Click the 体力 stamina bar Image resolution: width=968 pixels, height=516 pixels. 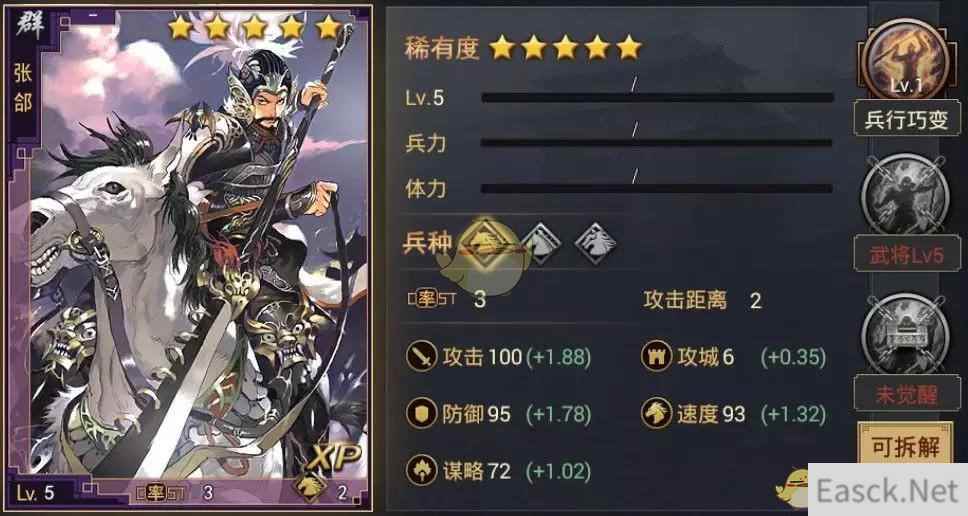(x=657, y=188)
